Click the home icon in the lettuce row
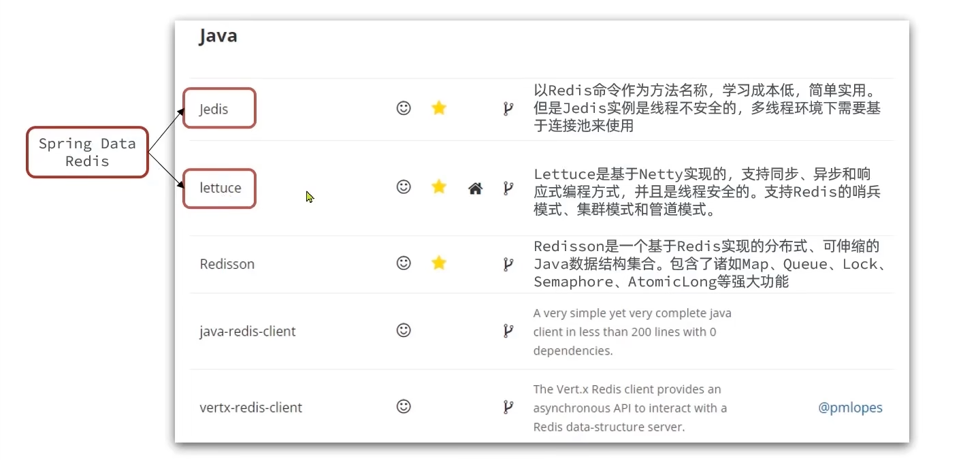The height and width of the screenshot is (460, 980). point(475,188)
